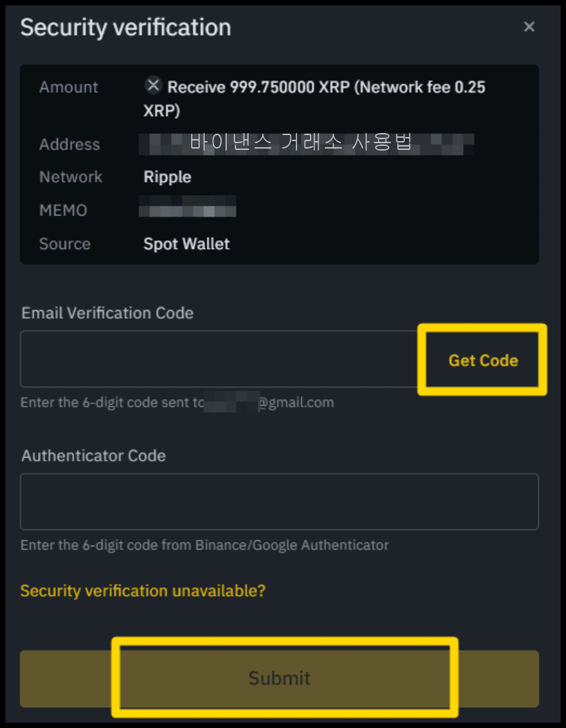The height and width of the screenshot is (728, 566).
Task: Click the XRP token icon beside Receive amount
Action: pos(153,85)
